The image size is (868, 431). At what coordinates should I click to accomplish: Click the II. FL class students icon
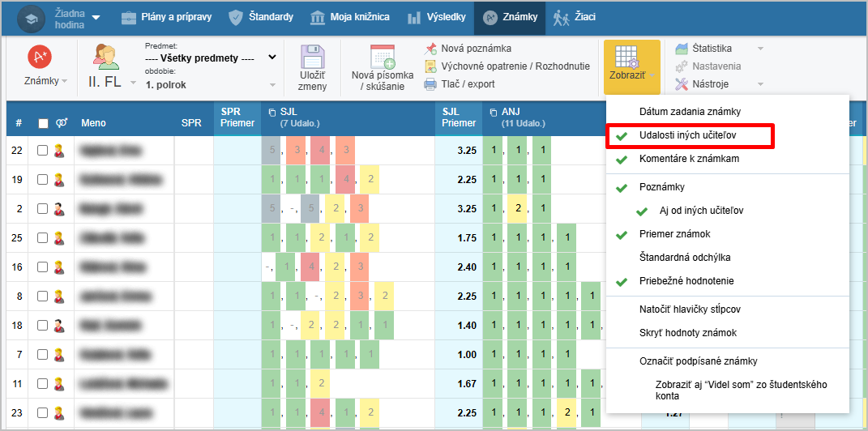[x=107, y=57]
